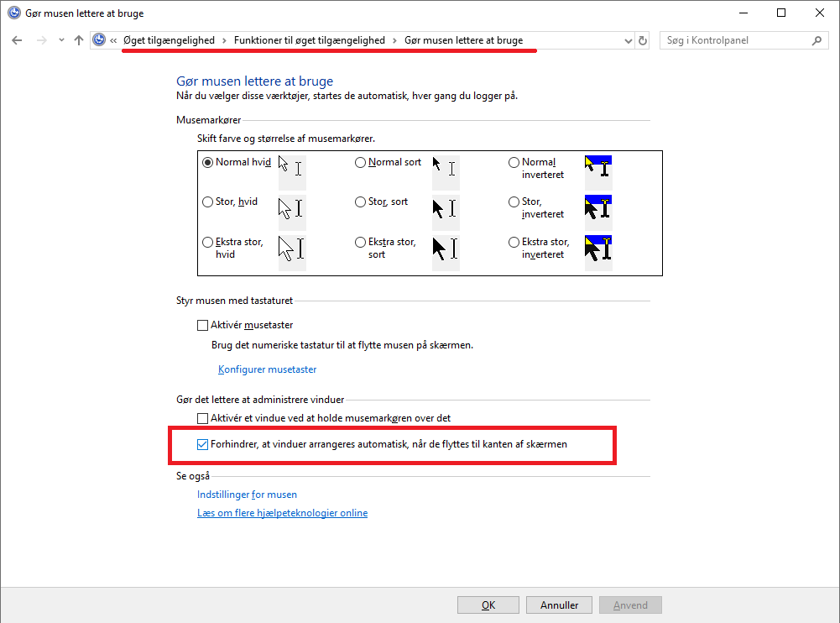Image resolution: width=840 pixels, height=623 pixels.
Task: Expand the recent locations dropdown arrow
Action: point(61,40)
